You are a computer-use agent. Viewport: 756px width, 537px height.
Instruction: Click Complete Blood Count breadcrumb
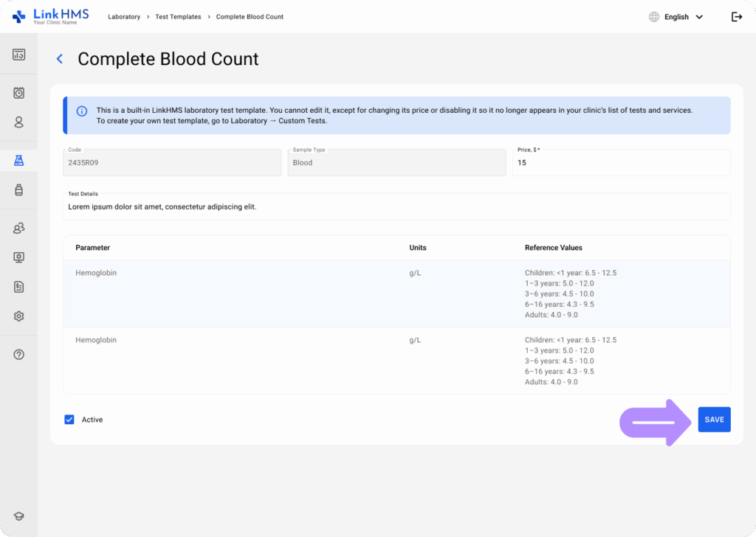[x=250, y=17]
